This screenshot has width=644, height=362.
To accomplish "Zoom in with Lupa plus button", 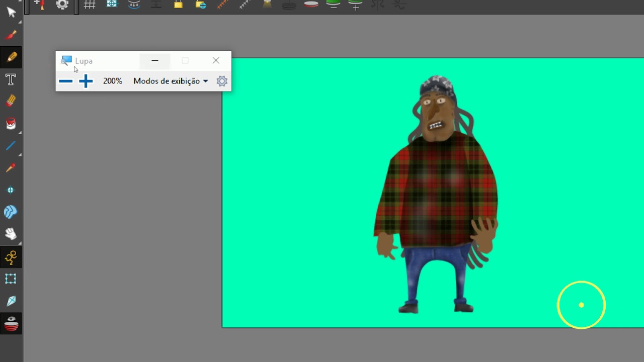I will pos(86,81).
